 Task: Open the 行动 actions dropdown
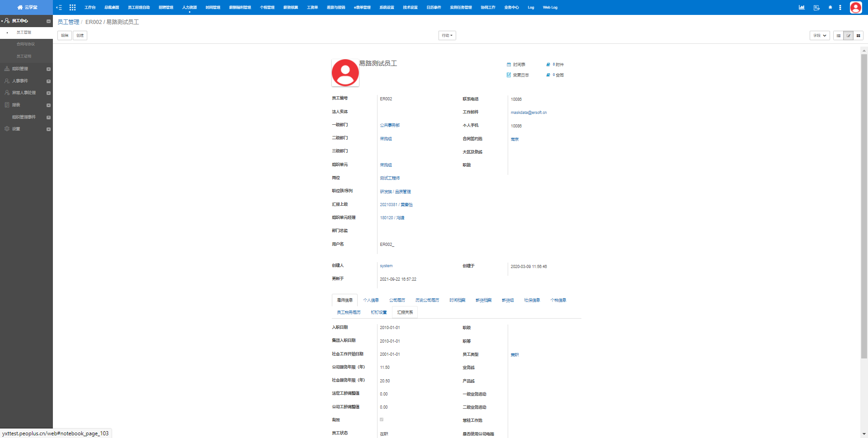point(447,36)
